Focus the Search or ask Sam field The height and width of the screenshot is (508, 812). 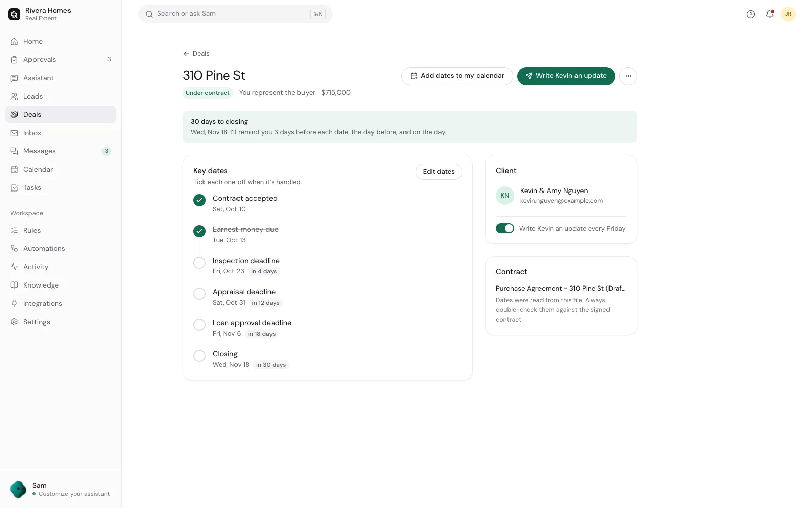(235, 14)
